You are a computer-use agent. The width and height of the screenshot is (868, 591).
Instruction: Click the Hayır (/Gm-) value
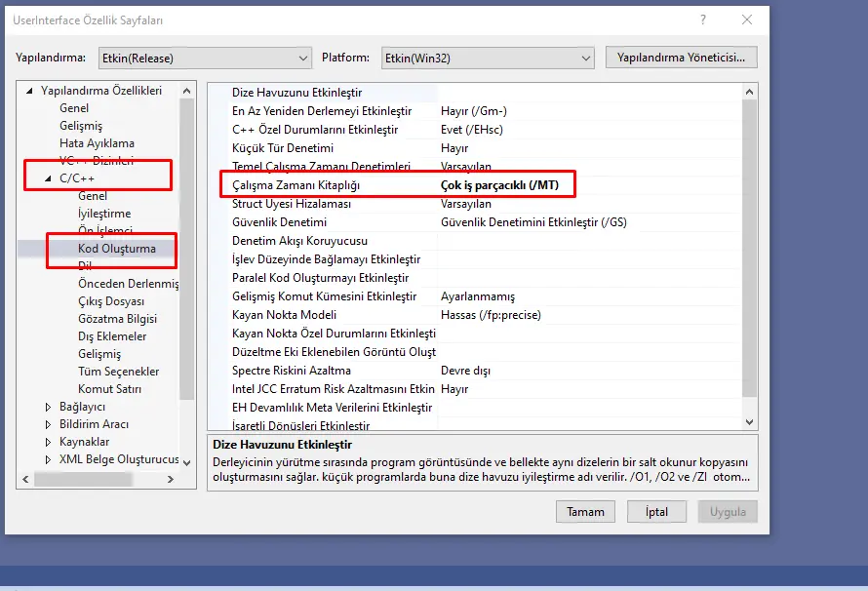click(x=474, y=111)
